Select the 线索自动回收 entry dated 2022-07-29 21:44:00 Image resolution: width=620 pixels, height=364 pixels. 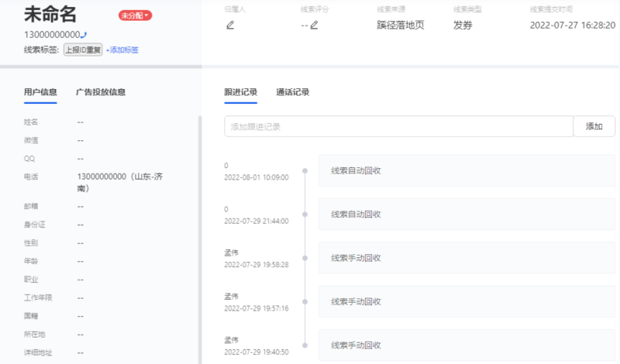coord(467,215)
